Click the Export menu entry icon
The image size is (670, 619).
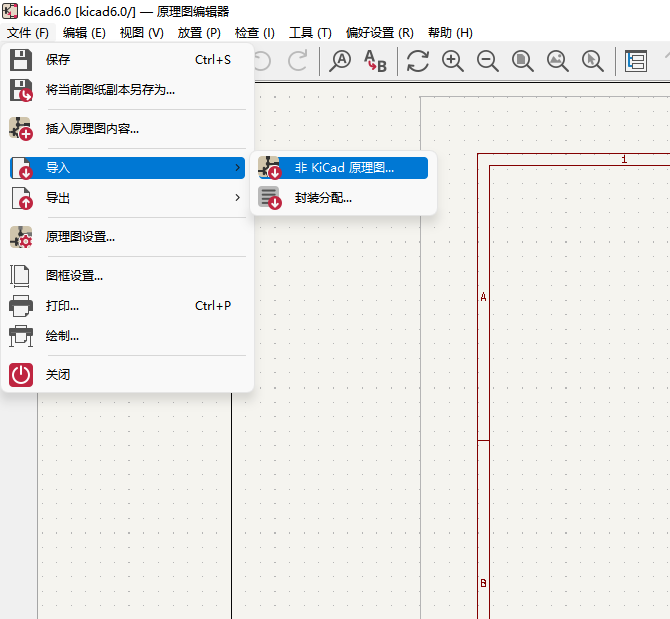pos(21,198)
